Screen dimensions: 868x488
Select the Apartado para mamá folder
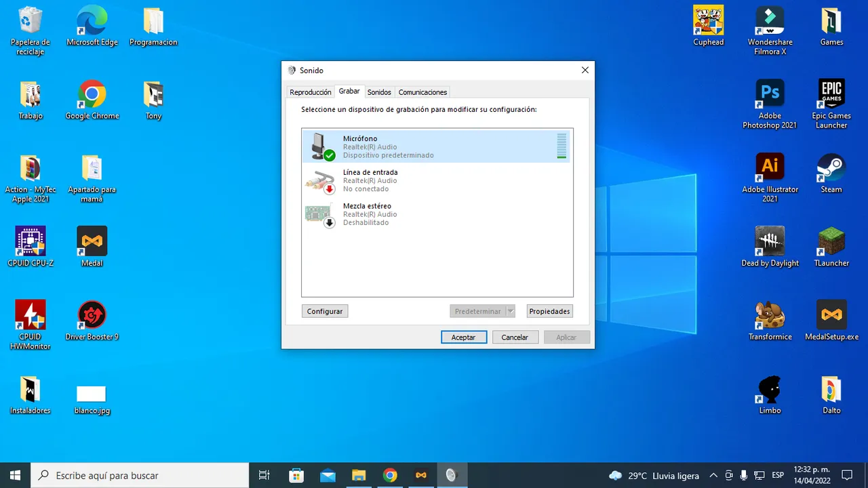click(x=92, y=178)
